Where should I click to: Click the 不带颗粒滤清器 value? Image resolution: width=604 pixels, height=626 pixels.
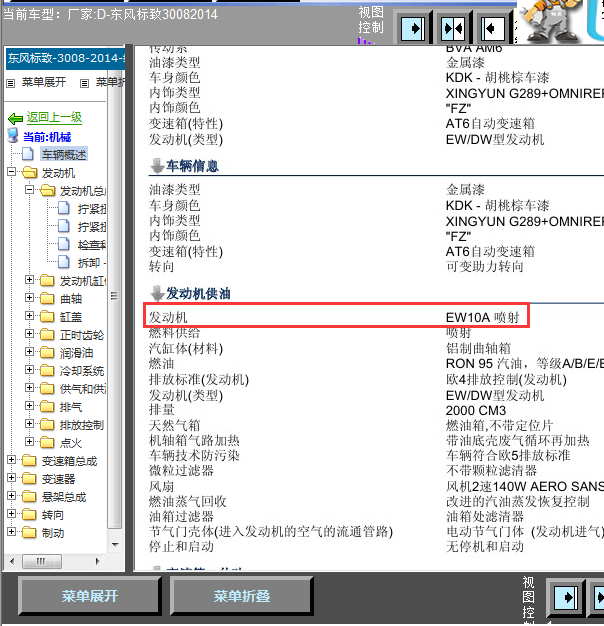point(491,471)
